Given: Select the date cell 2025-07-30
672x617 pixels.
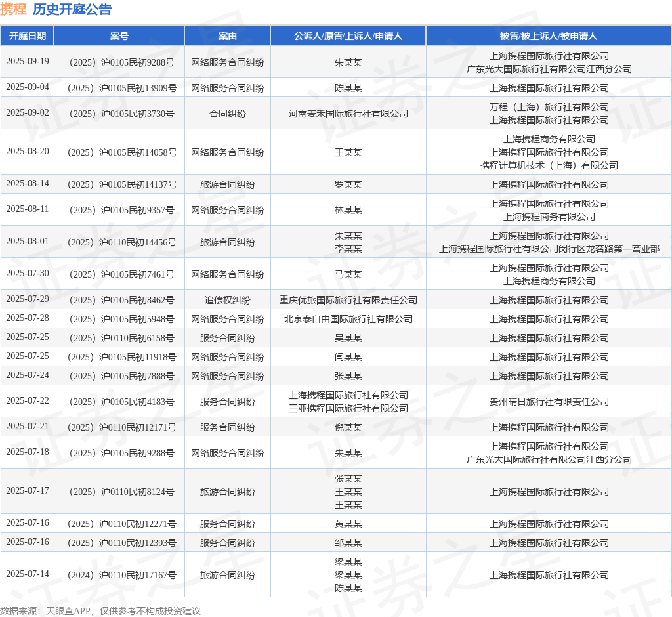Looking at the screenshot, I should click(28, 274).
